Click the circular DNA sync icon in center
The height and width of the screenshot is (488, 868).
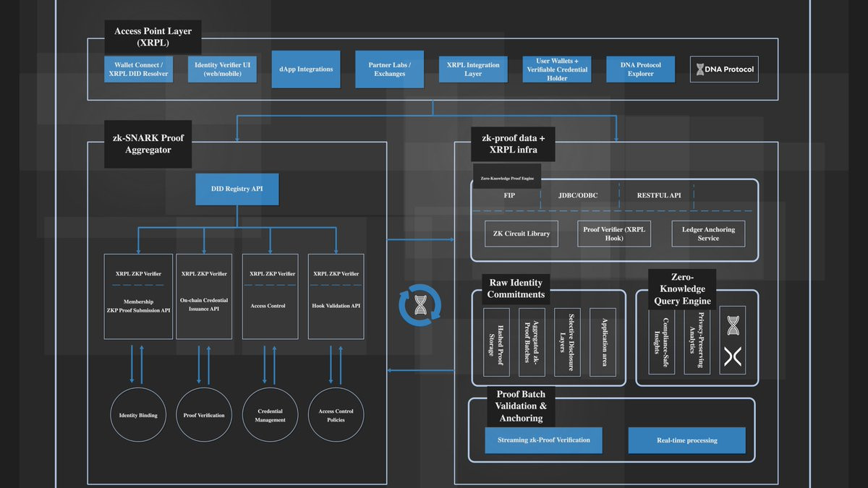[x=420, y=304]
